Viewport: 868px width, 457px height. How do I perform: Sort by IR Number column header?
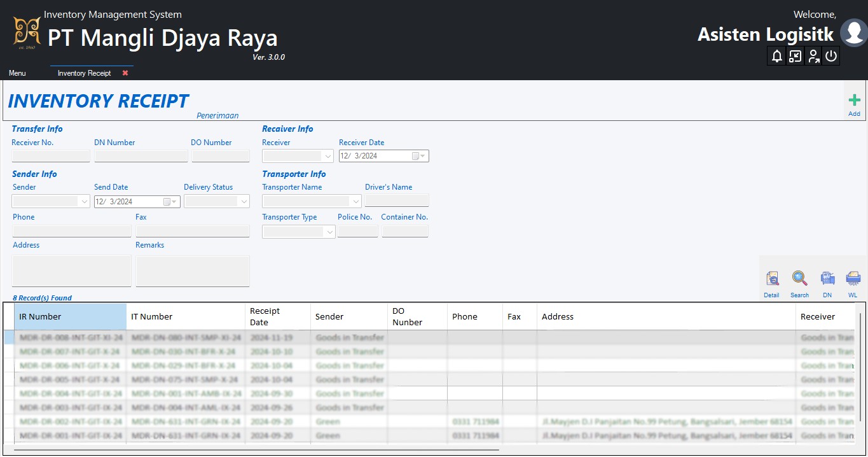point(70,316)
